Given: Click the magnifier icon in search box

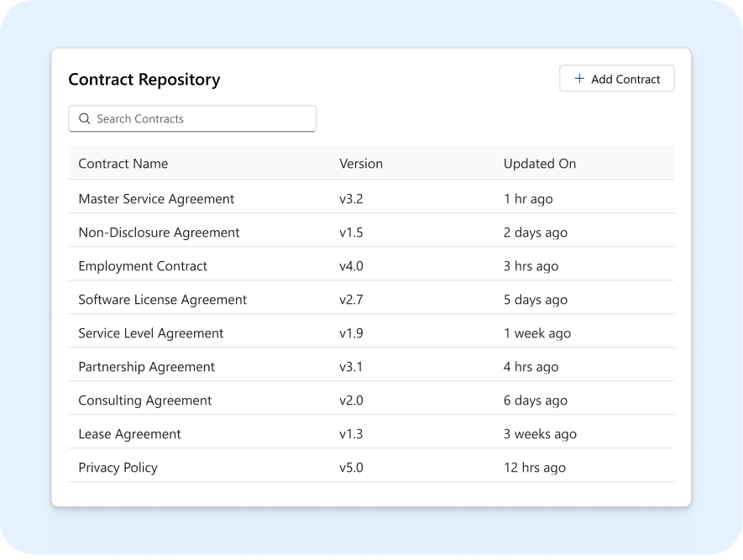Looking at the screenshot, I should 84,118.
